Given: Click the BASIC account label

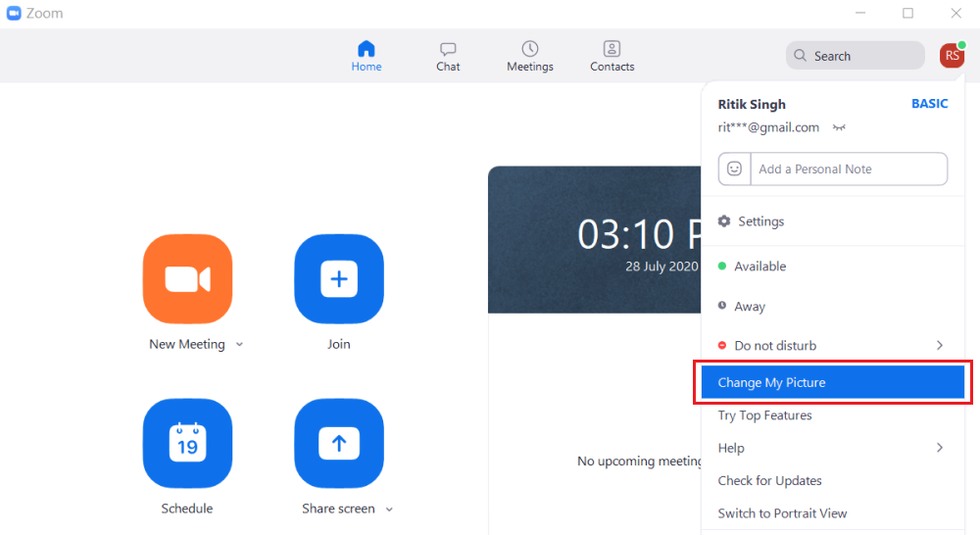Looking at the screenshot, I should pos(929,104).
